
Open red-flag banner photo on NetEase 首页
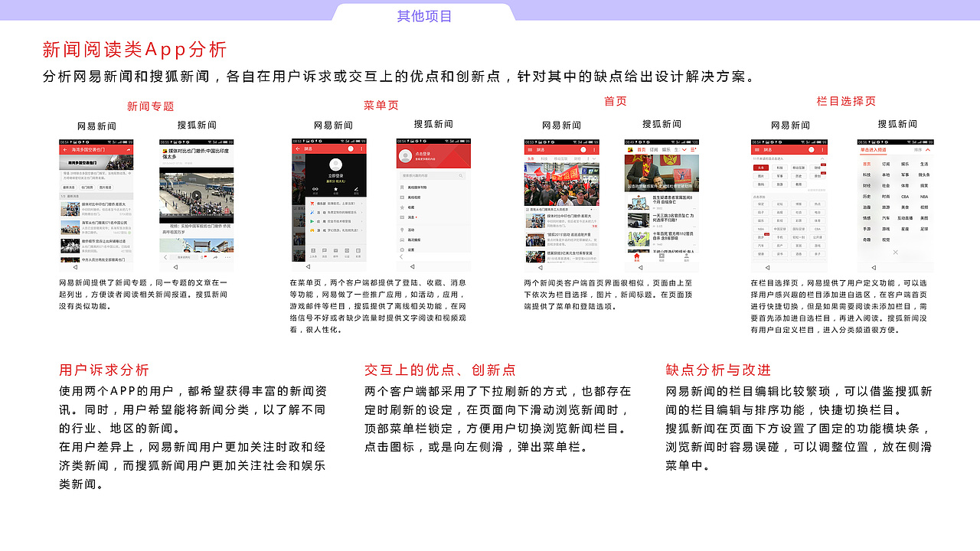click(561, 184)
